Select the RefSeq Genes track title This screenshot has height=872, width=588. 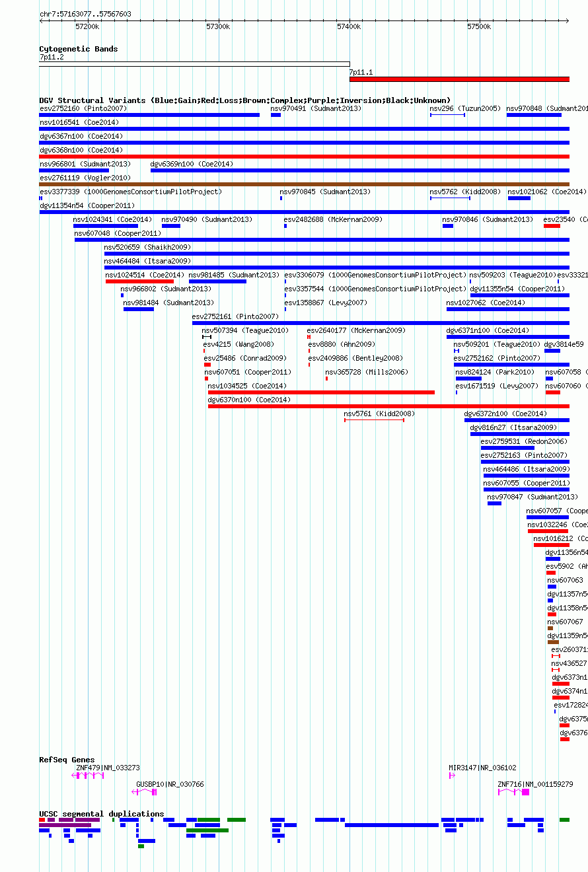tap(67, 760)
